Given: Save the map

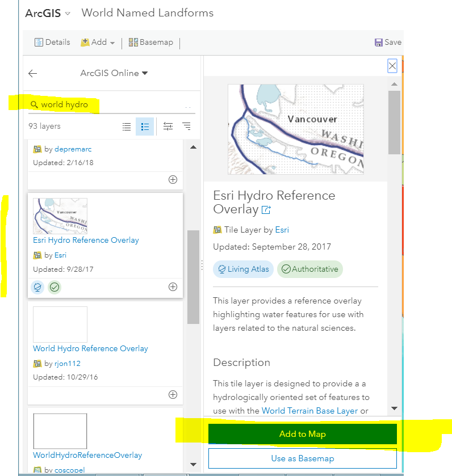Looking at the screenshot, I should (388, 42).
